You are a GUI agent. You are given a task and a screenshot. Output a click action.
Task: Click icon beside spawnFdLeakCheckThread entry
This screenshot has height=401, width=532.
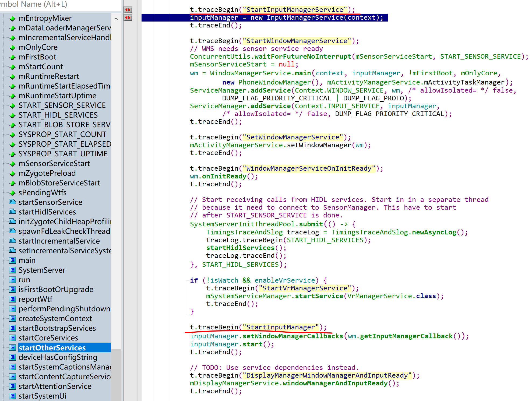point(12,231)
